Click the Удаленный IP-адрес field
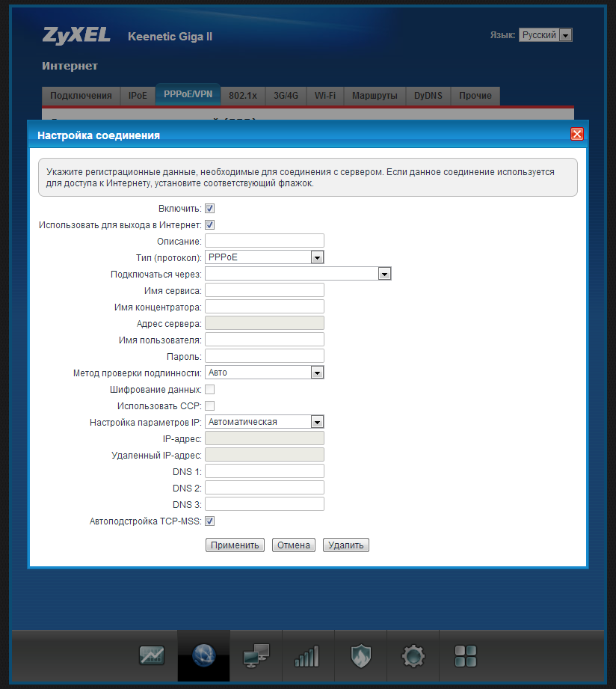The width and height of the screenshot is (616, 689). coord(265,455)
